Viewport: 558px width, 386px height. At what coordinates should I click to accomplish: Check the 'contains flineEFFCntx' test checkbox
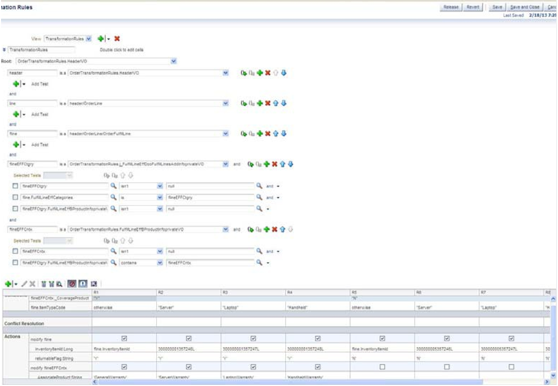click(15, 263)
